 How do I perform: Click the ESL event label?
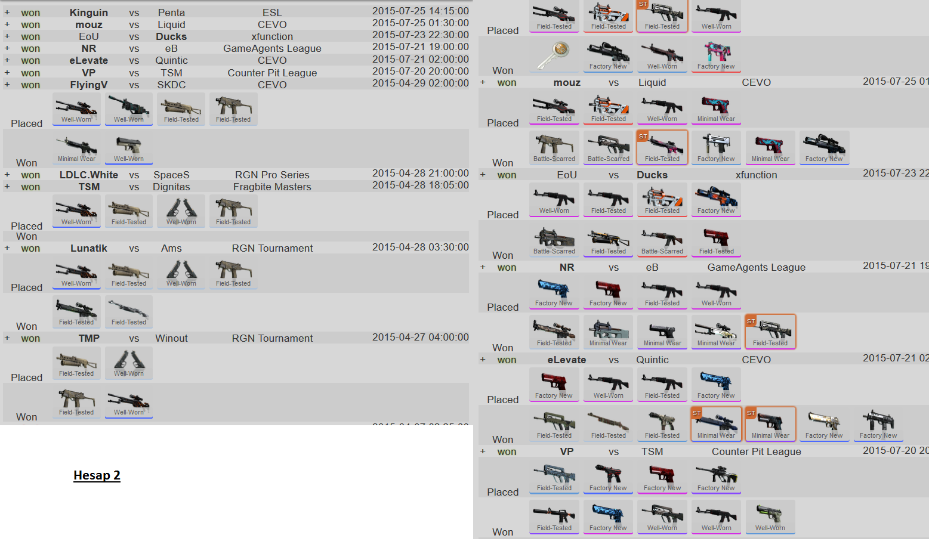272,13
